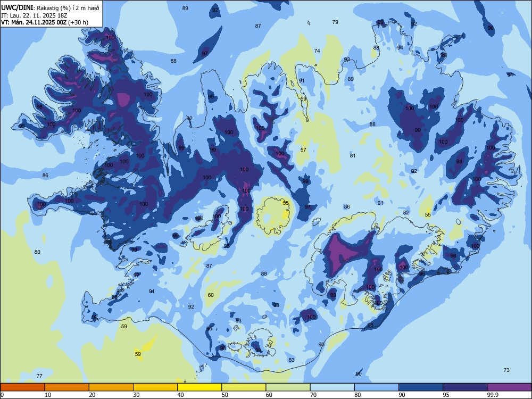The image size is (532, 399).
Task: Click the legend tick label "40"
Action: pos(181,395)
